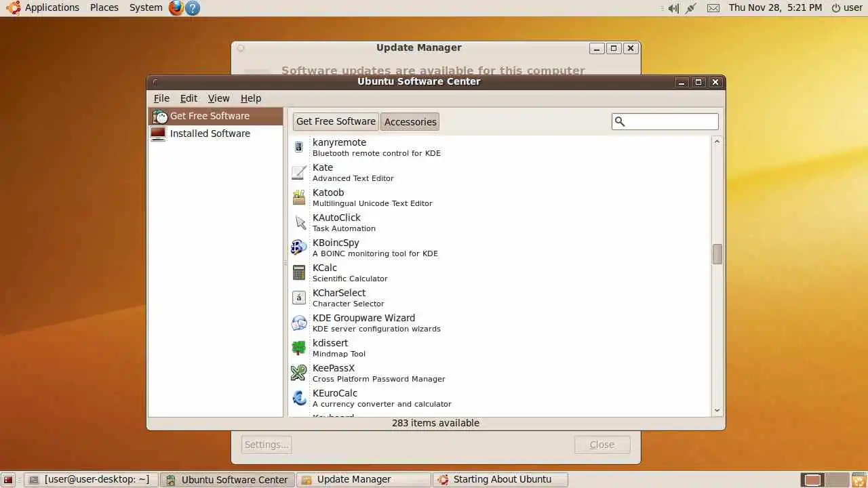The height and width of the screenshot is (488, 868).
Task: Select Get Free Software in sidebar
Action: (x=216, y=116)
